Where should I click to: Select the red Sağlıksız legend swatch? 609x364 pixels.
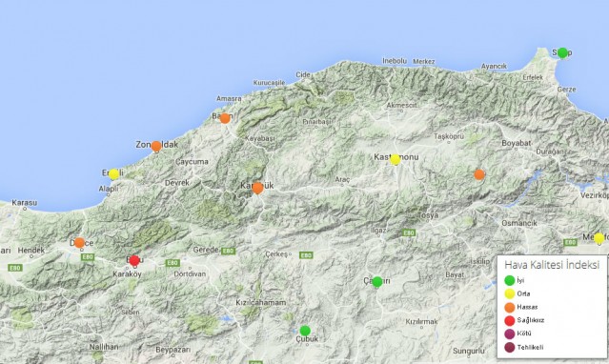[510, 320]
